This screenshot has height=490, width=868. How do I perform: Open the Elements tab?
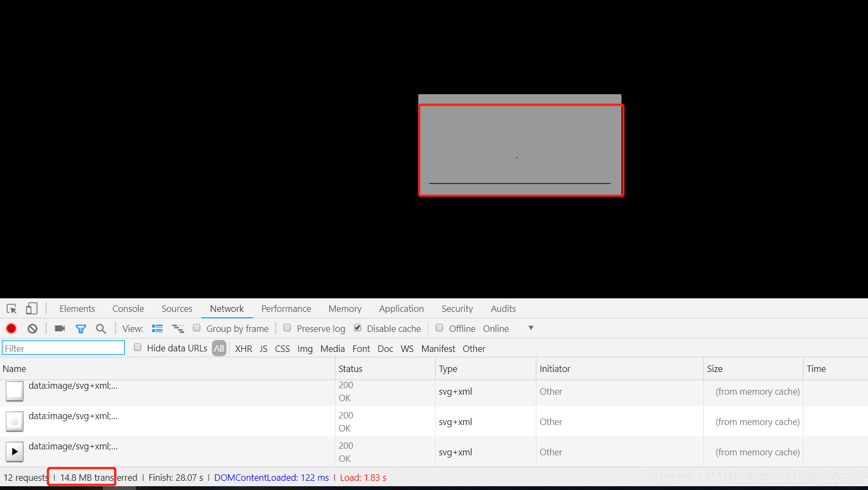point(77,309)
